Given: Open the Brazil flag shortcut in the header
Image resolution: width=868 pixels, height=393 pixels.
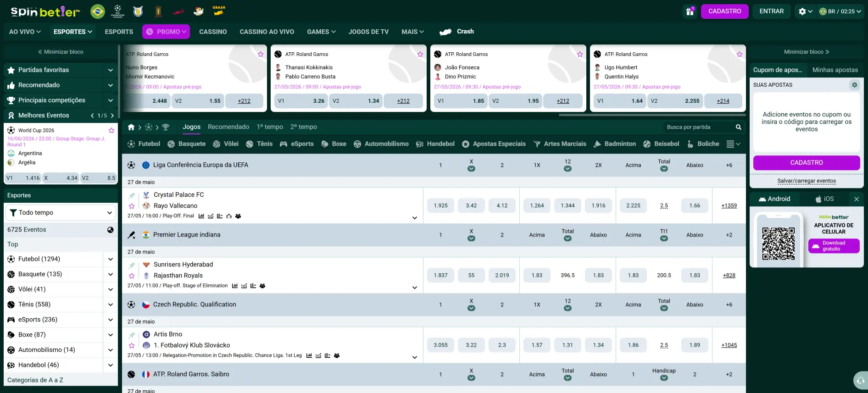Looking at the screenshot, I should pos(97,11).
